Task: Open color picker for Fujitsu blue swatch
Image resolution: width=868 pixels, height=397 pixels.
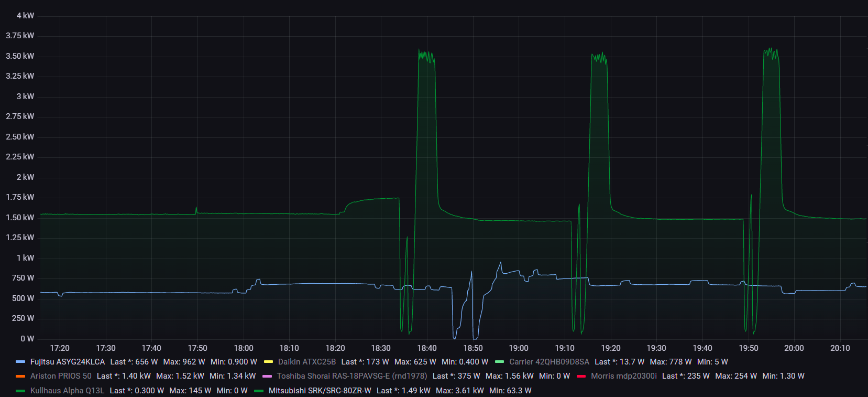Action: click(20, 362)
